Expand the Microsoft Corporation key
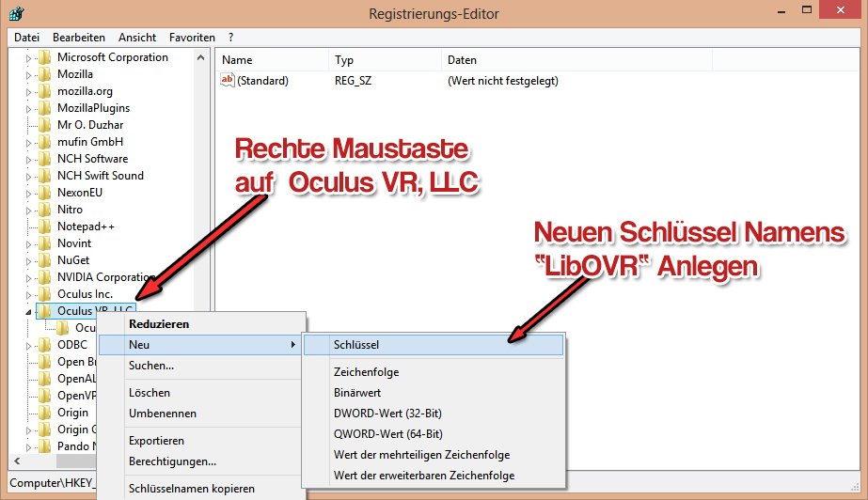868x500 pixels. 28,58
